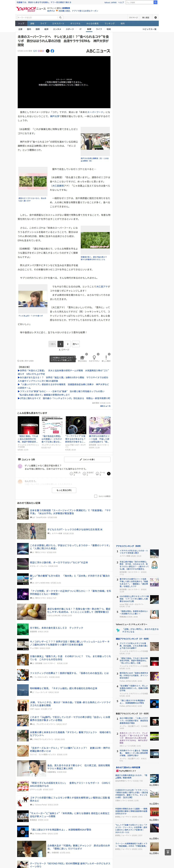Open the ダークマターの正体 article
Viewport: 174px width, 868px height.
click(x=70, y=592)
